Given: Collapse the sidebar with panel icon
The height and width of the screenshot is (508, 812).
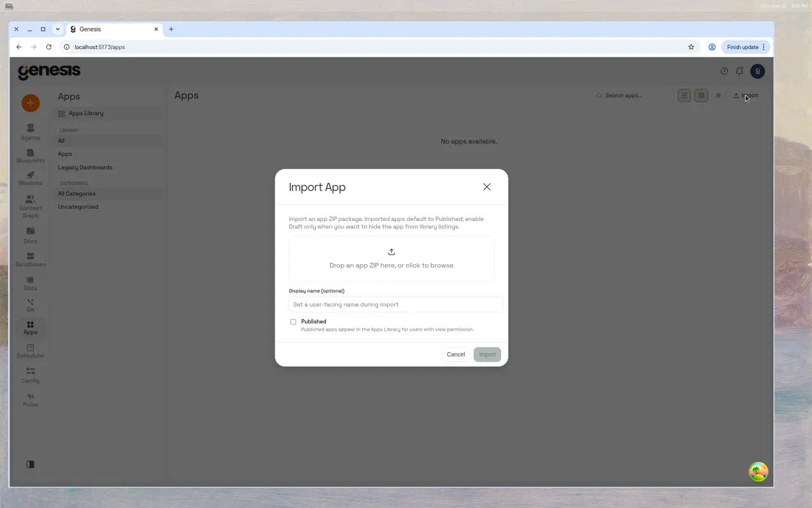Looking at the screenshot, I should [30, 464].
